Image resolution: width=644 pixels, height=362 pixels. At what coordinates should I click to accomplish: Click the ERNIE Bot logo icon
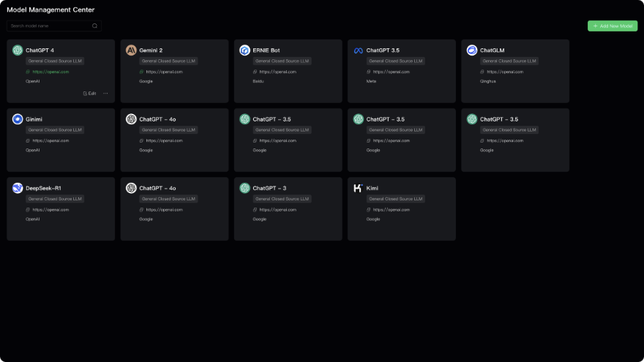244,50
